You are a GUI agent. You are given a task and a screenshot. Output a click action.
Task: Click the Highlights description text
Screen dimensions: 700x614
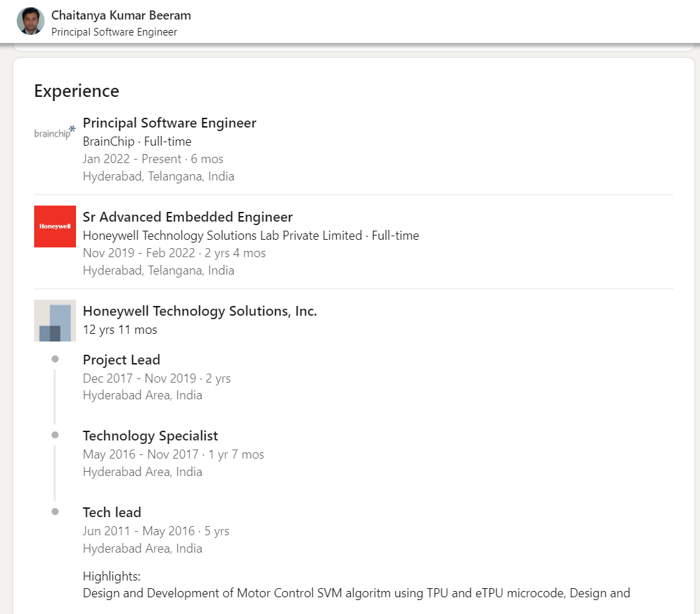356,593
